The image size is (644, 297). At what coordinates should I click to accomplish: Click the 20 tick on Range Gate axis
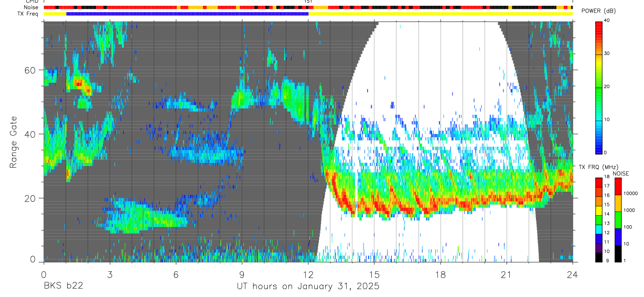coord(30,198)
